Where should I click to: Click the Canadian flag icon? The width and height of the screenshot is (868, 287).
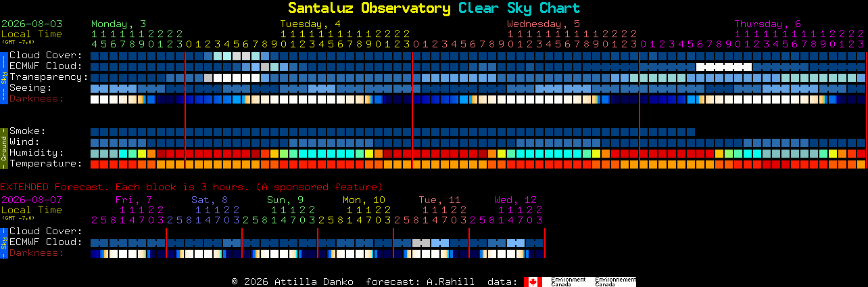tap(533, 282)
